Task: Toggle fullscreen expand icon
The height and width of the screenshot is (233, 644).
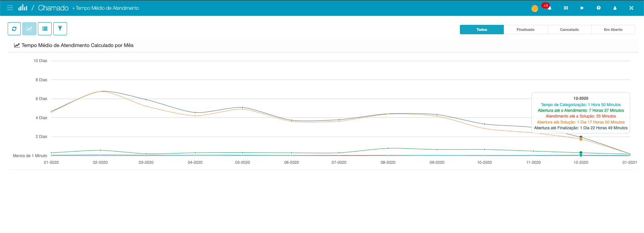Action: [x=631, y=8]
